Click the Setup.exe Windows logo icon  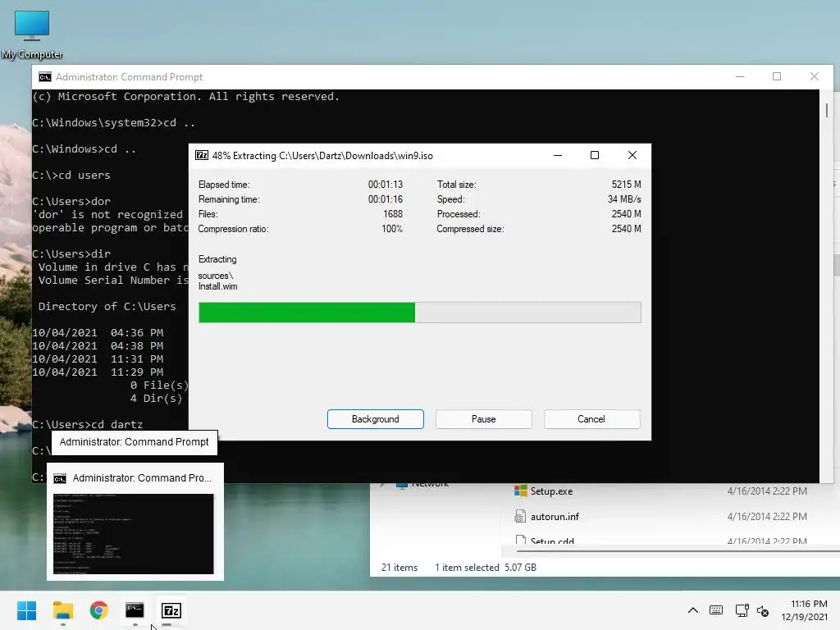[x=520, y=491]
